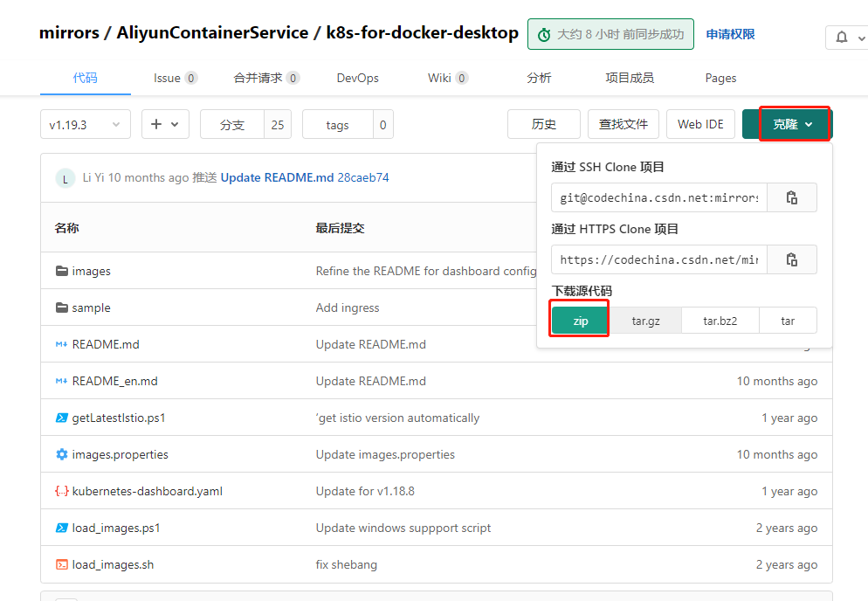This screenshot has width=868, height=601.
Task: Click the 申请权限 link
Action: coord(730,34)
